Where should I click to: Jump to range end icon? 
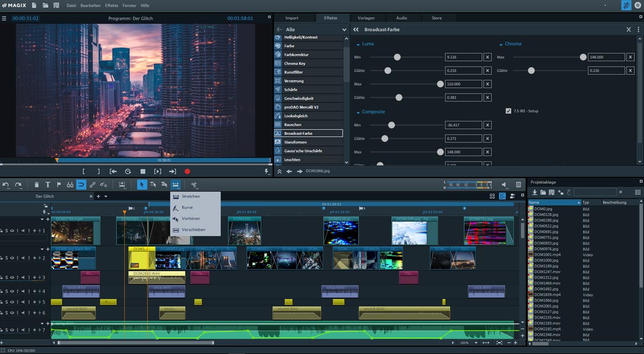point(172,172)
